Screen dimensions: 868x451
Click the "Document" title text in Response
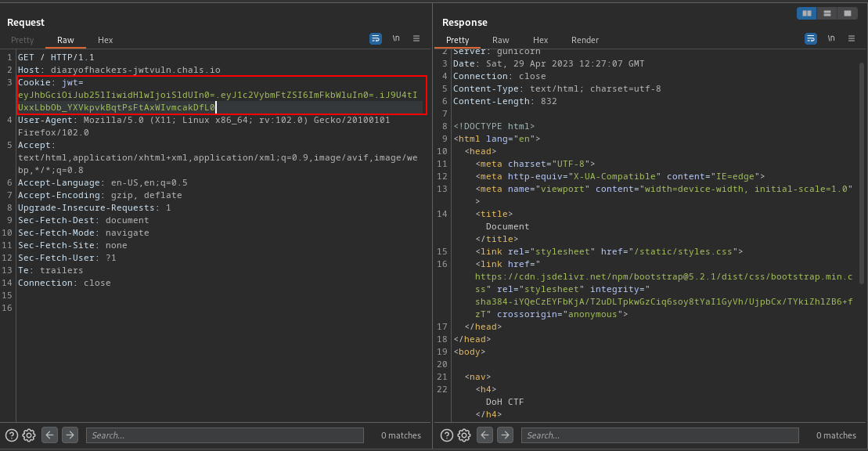(507, 226)
